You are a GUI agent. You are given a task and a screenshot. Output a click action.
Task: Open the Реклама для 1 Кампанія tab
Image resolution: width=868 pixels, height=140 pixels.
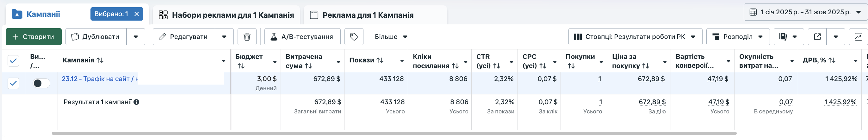[x=368, y=15]
